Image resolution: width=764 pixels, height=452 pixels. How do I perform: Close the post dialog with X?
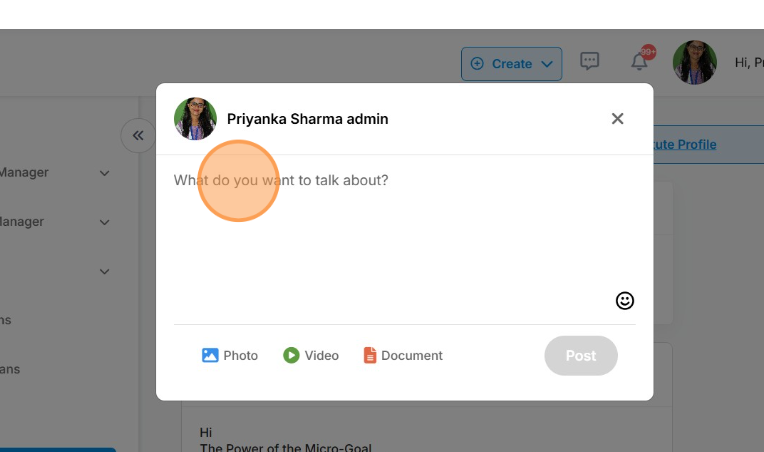point(617,119)
